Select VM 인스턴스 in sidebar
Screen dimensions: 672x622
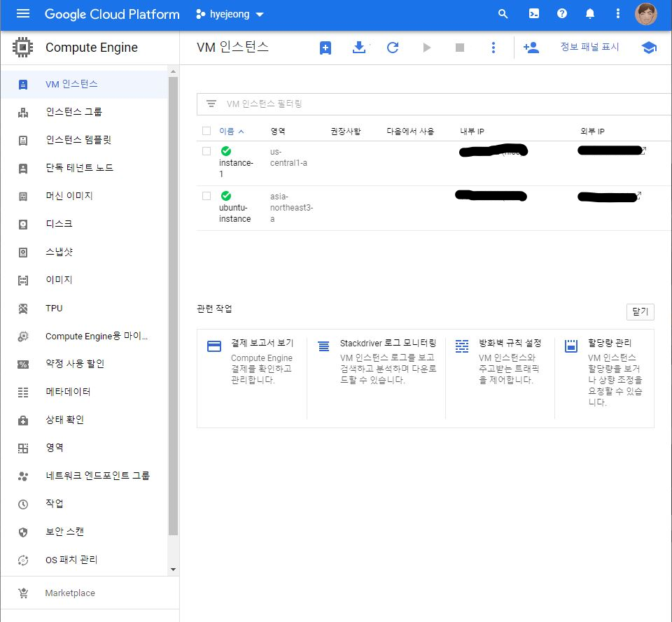(x=85, y=85)
